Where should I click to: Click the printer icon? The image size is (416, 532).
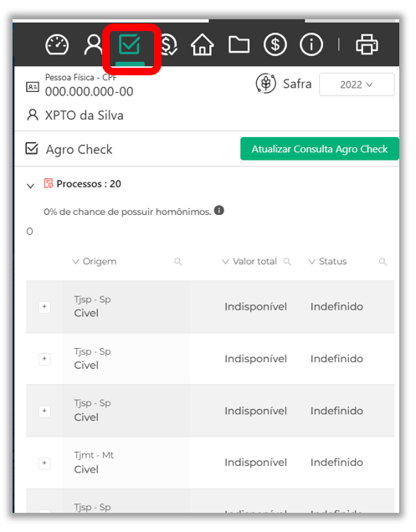[367, 44]
